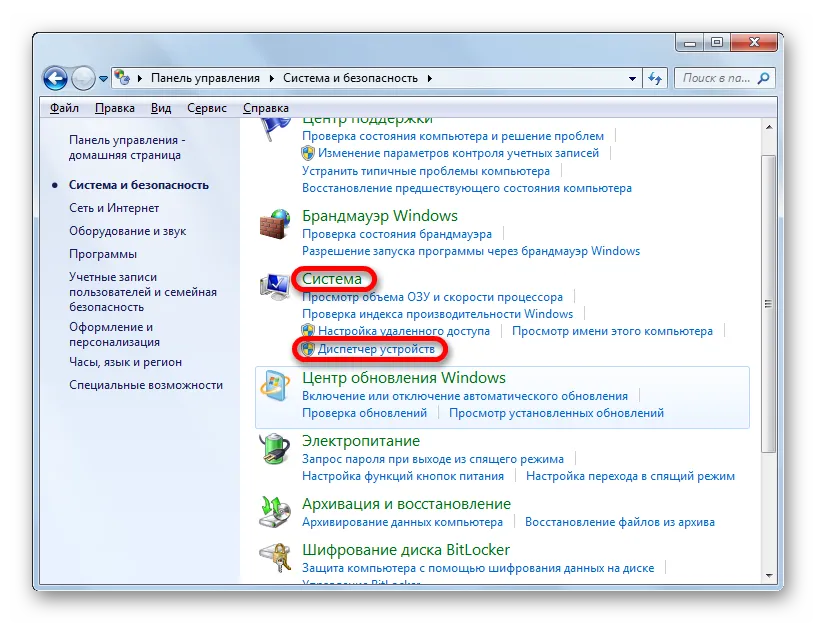
Task: Open the Справка menu
Action: (x=266, y=108)
